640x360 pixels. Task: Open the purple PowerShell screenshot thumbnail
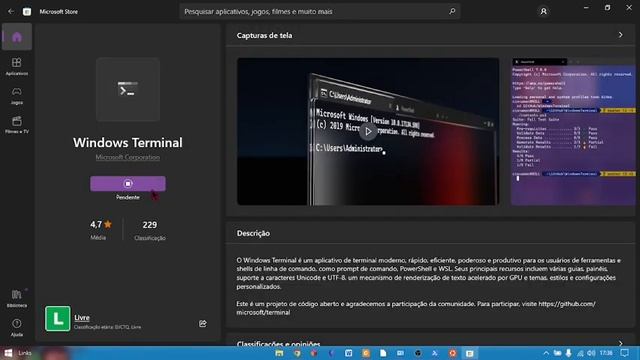click(573, 131)
